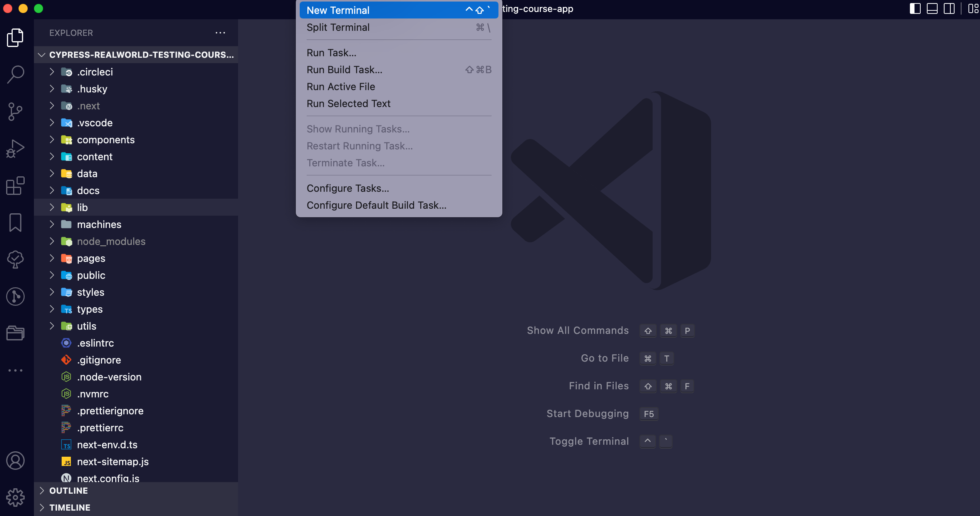Open Accounts icon in activity bar
The height and width of the screenshot is (516, 980).
pyautogui.click(x=15, y=461)
